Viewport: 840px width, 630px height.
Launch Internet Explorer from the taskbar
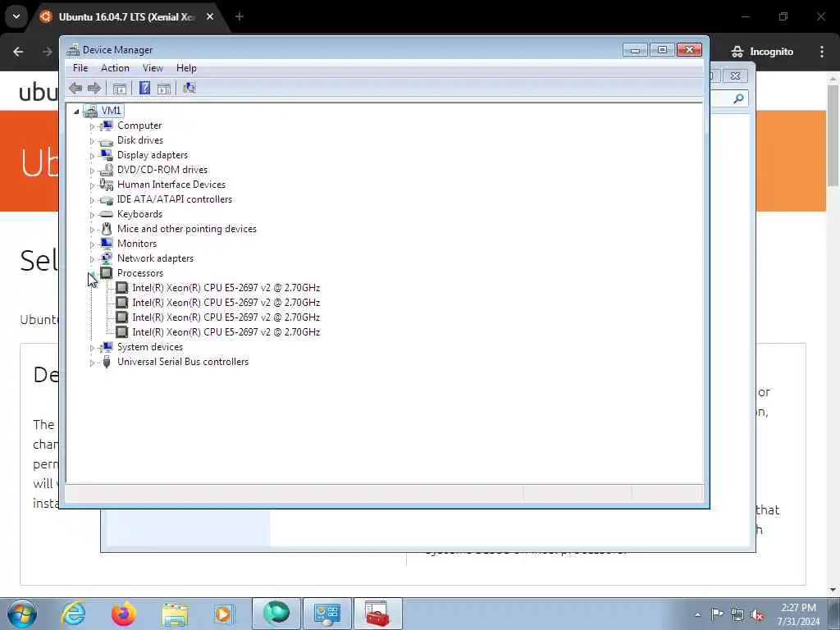pos(73,614)
